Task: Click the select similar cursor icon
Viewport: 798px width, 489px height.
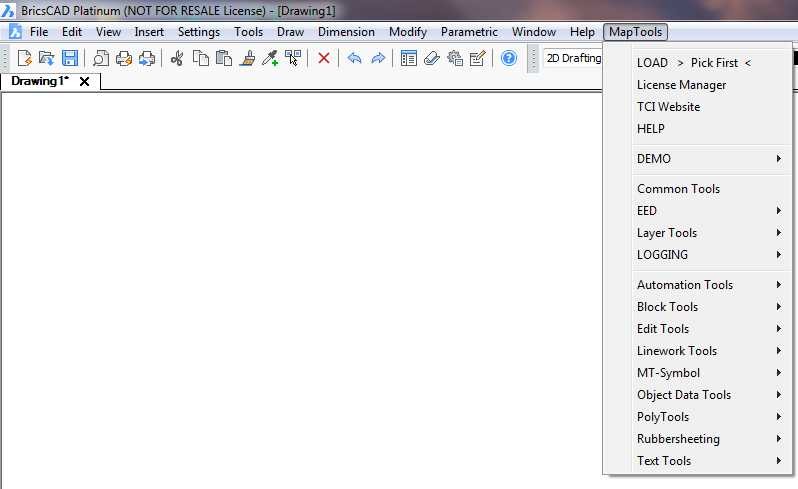Action: point(293,58)
